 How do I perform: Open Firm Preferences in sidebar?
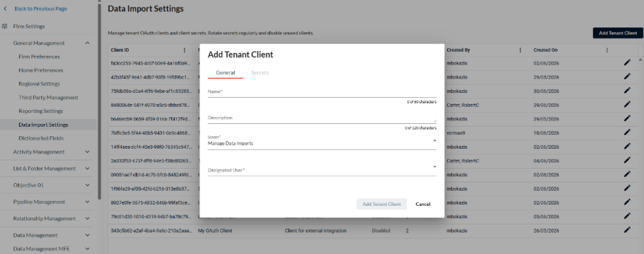[39, 56]
